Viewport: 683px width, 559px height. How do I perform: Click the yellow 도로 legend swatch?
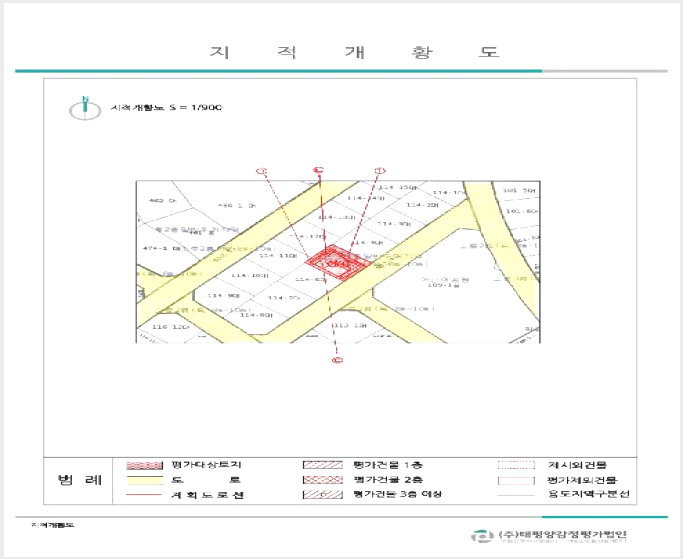click(145, 480)
